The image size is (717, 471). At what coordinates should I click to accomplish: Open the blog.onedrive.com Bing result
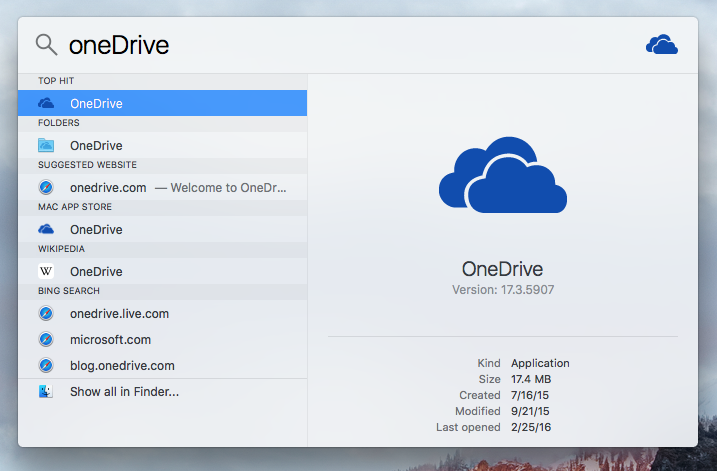point(162,365)
